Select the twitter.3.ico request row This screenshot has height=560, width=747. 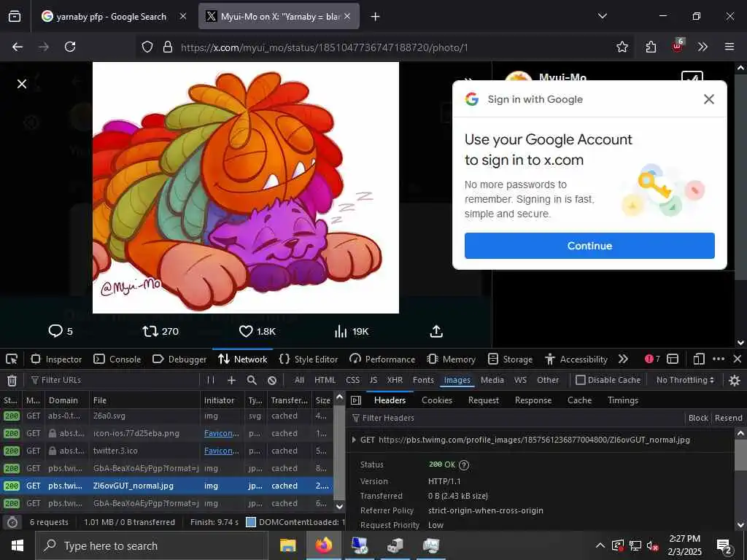click(x=167, y=451)
